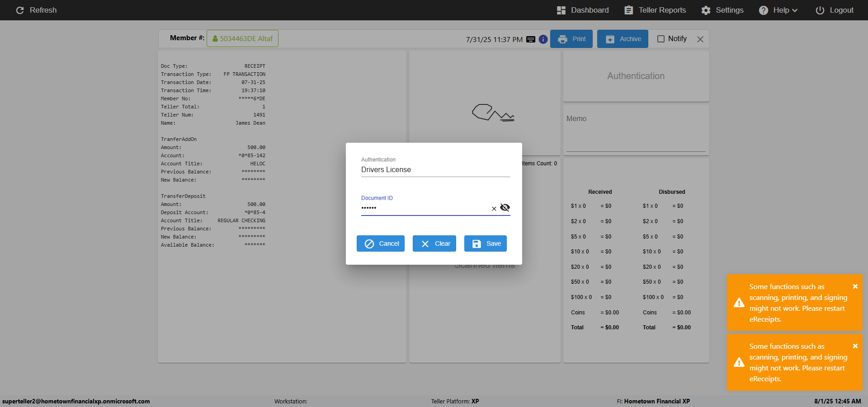Click the Logout power icon
Screen dimensions: 868x407
click(x=820, y=10)
